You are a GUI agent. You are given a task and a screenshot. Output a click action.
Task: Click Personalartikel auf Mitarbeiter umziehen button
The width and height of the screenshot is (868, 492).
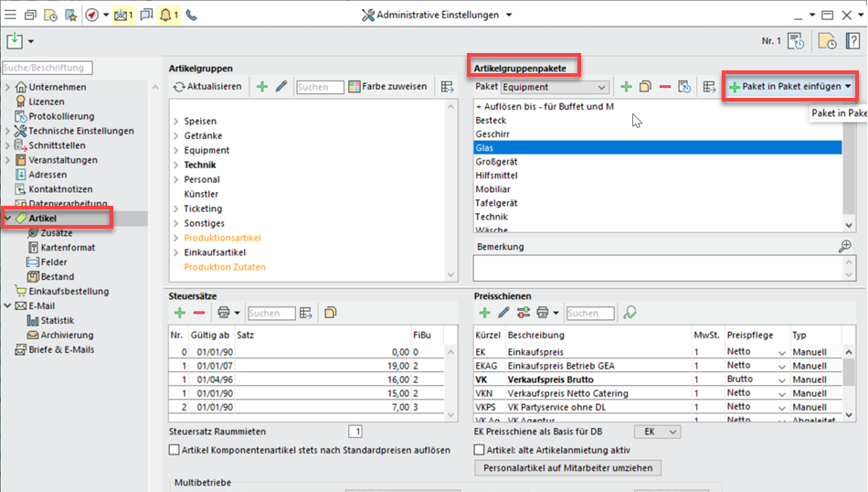(567, 468)
